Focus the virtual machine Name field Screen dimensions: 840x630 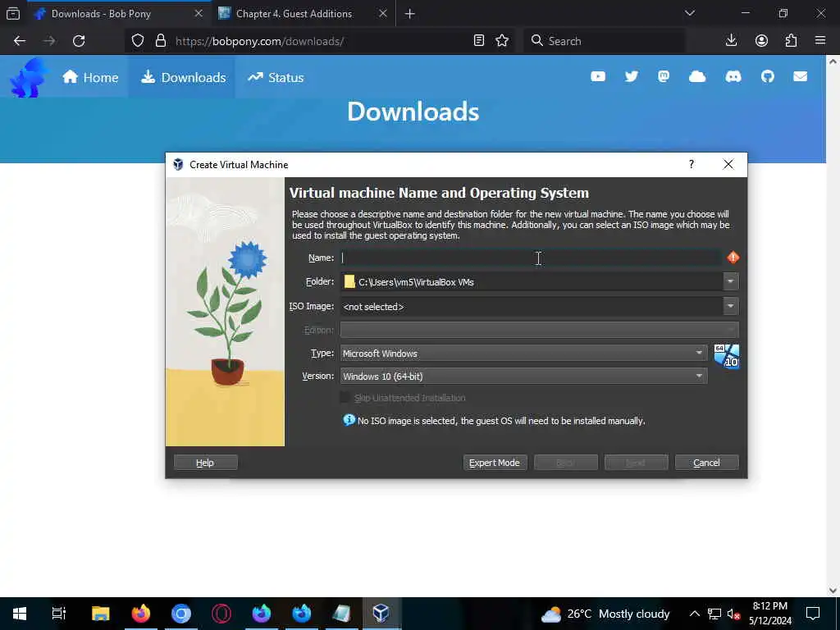tap(531, 258)
